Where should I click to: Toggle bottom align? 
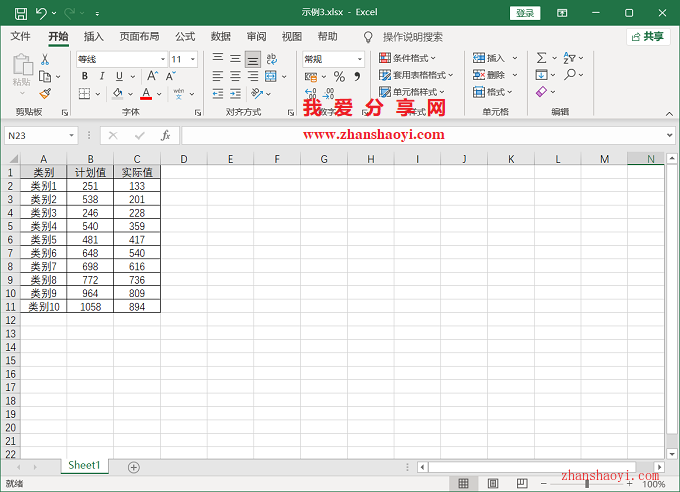[x=253, y=59]
